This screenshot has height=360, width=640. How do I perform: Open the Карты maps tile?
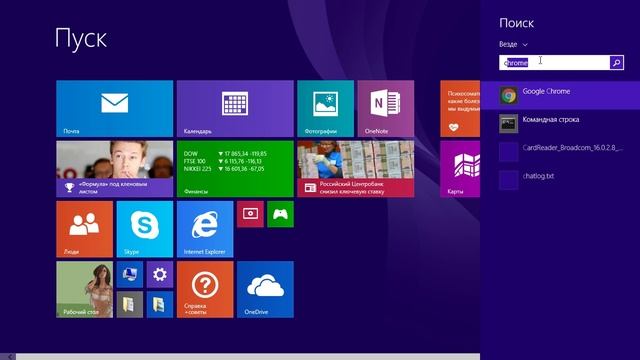pyautogui.click(x=460, y=169)
